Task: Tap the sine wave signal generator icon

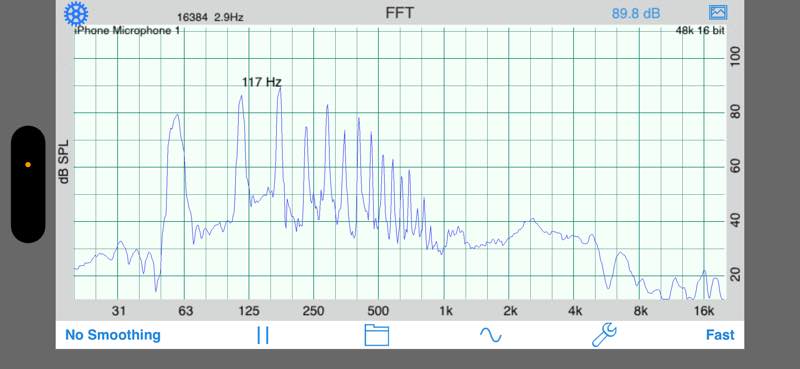Action: coord(490,335)
